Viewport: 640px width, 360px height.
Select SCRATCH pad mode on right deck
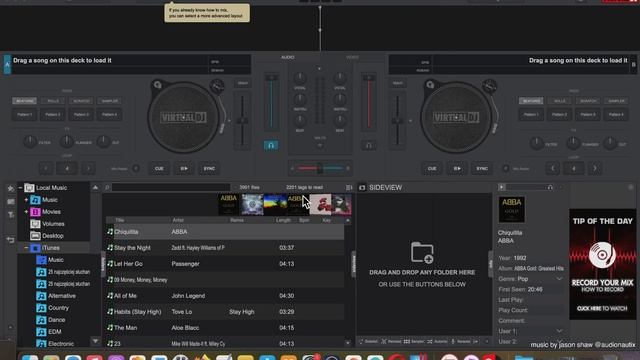[x=588, y=101]
